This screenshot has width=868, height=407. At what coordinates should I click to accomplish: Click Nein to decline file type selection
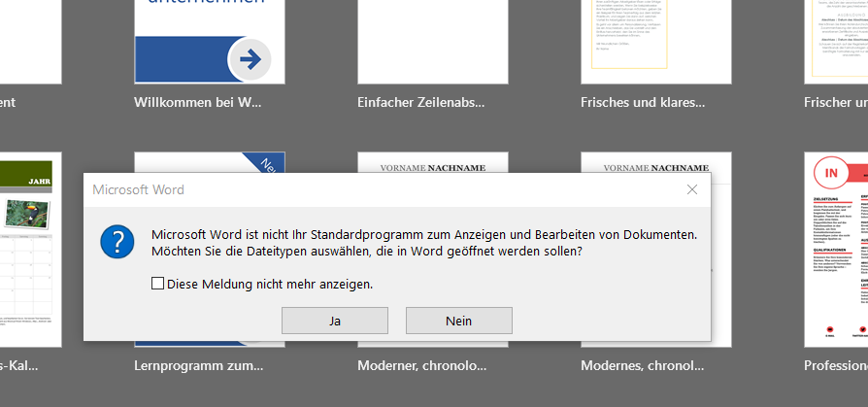coord(459,321)
